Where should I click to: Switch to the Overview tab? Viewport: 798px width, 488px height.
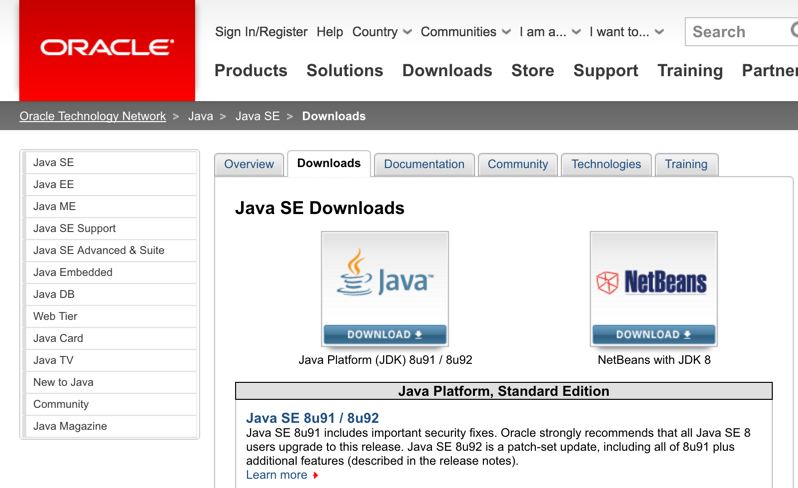(249, 164)
